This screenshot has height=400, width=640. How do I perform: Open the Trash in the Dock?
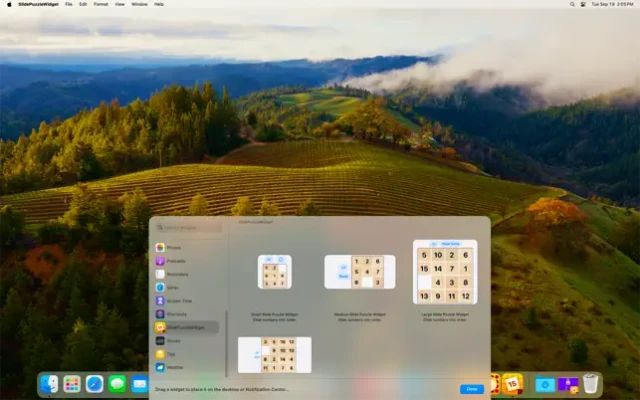coord(590,384)
